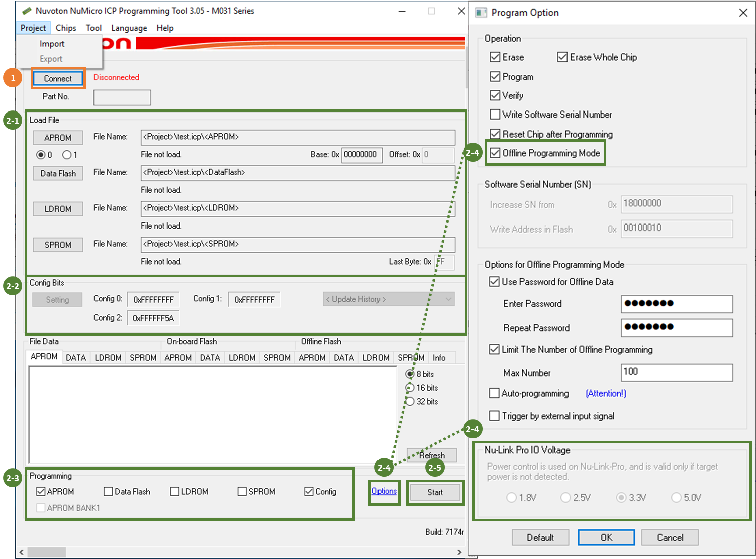Click the Start button
This screenshot has height=559, width=756.
pos(435,492)
